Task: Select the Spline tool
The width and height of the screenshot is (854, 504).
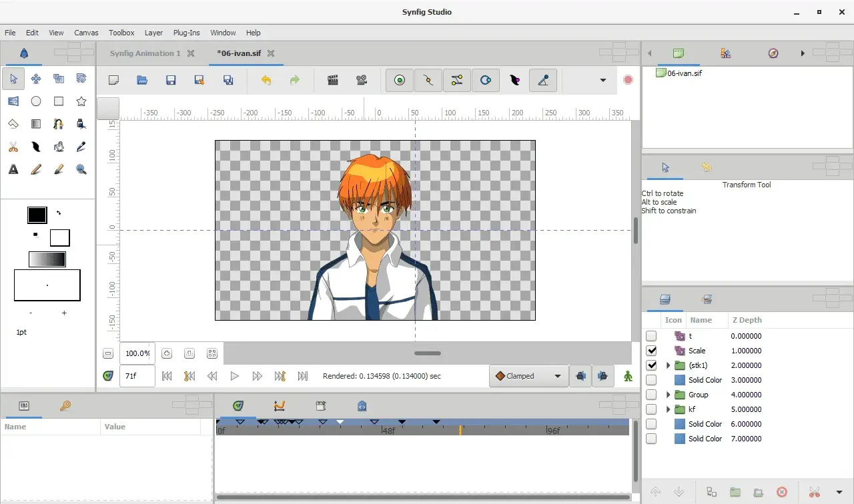Action: [x=59, y=124]
